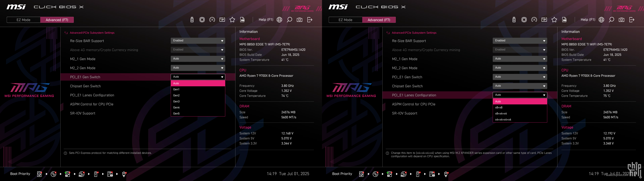Open M2_1 Gen Mode dropdown in left screenshot
644x181 pixels.
198,59
